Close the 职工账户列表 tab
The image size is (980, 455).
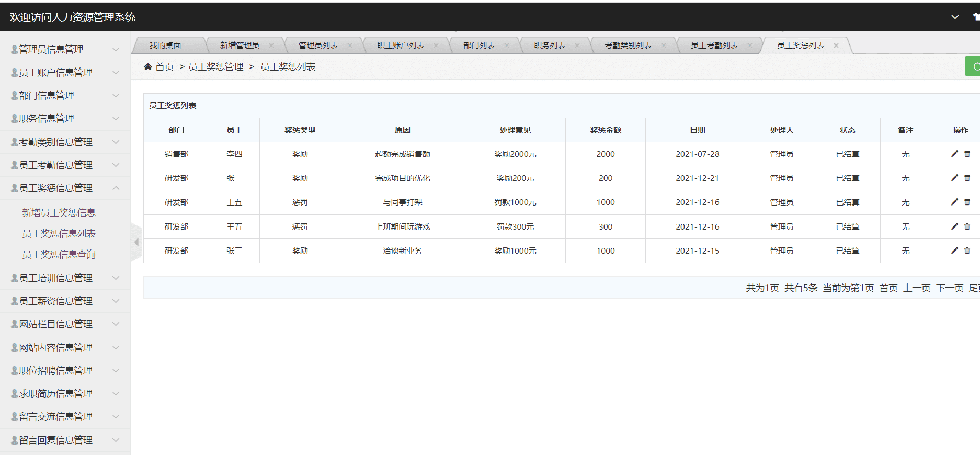(x=436, y=45)
